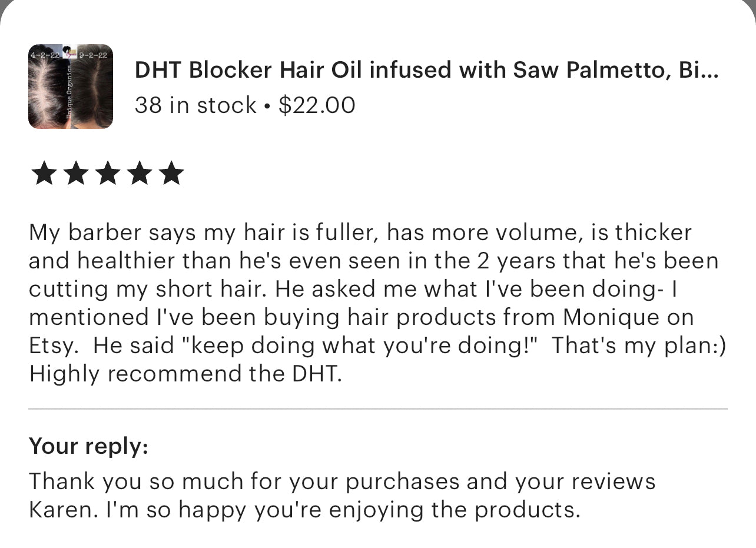Click the rightmost star of the review rating
The image size is (756, 548).
point(172,172)
